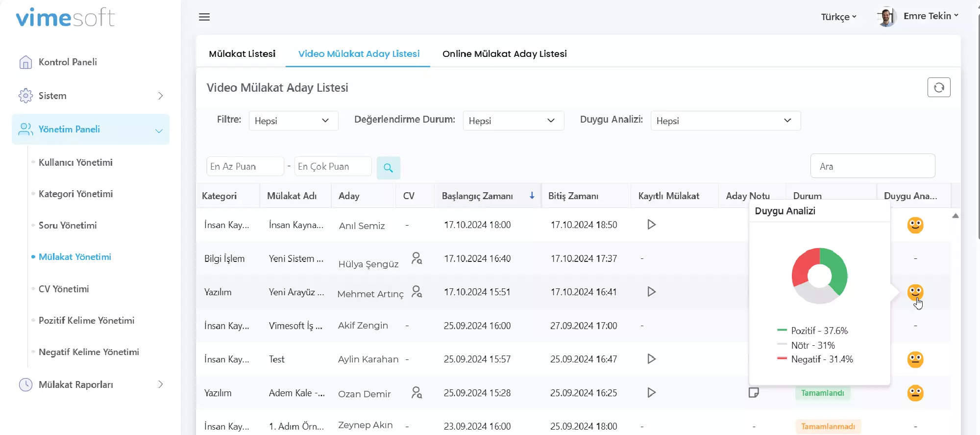Image resolution: width=980 pixels, height=435 pixels.
Task: Focus the En Az Puan input
Action: (x=245, y=166)
